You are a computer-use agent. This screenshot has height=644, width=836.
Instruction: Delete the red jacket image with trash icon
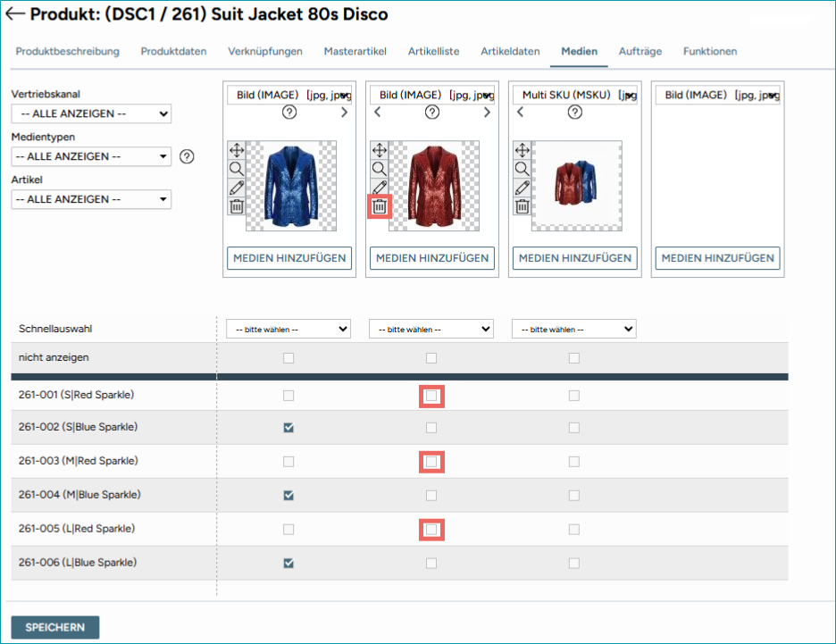[x=379, y=206]
